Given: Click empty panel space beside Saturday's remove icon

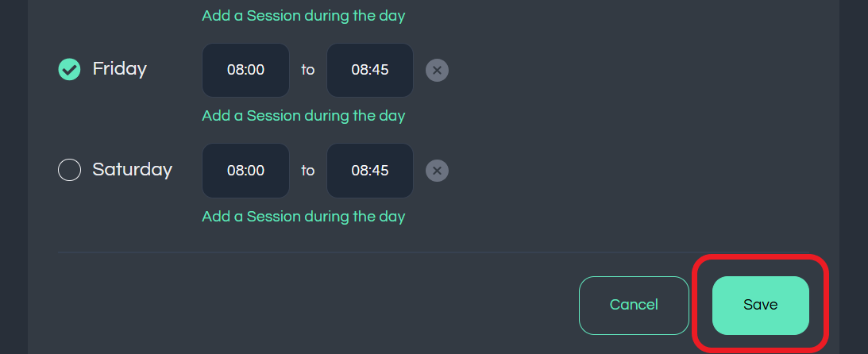Looking at the screenshot, I should (x=609, y=171).
